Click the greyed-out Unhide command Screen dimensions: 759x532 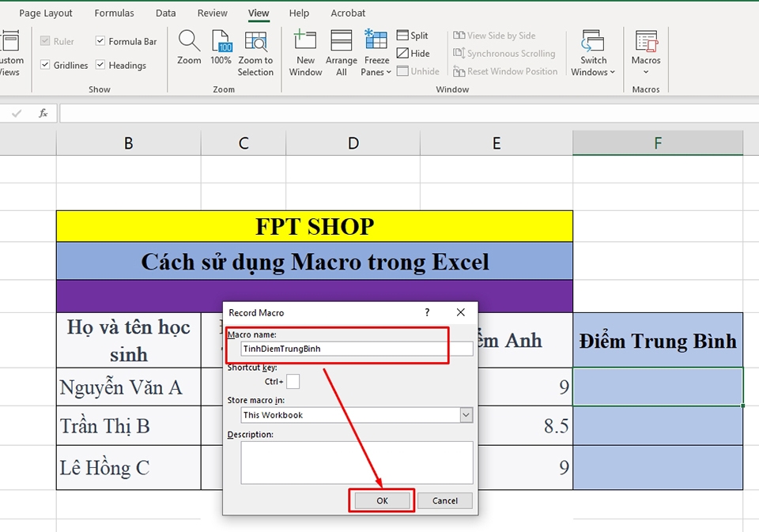pyautogui.click(x=418, y=71)
